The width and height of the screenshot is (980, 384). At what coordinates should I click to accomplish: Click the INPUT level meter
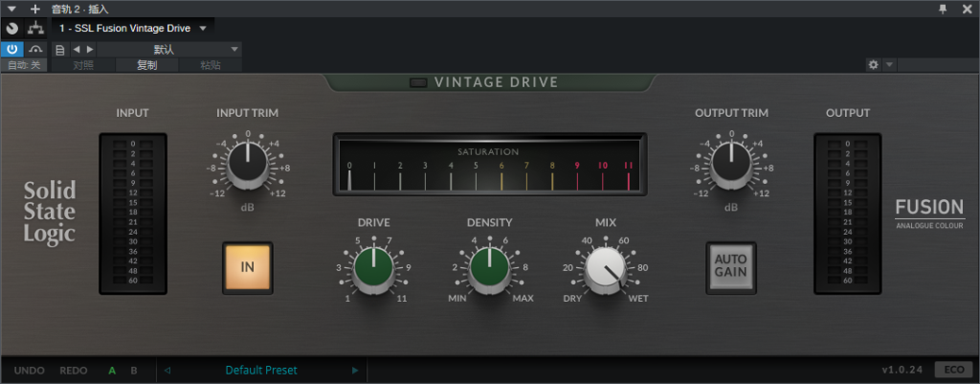pyautogui.click(x=133, y=214)
